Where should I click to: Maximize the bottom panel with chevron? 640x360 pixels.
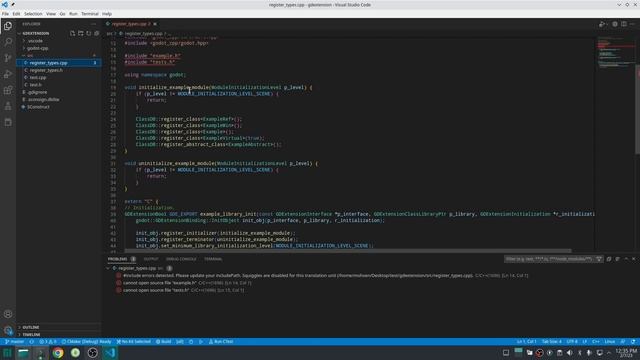626,259
